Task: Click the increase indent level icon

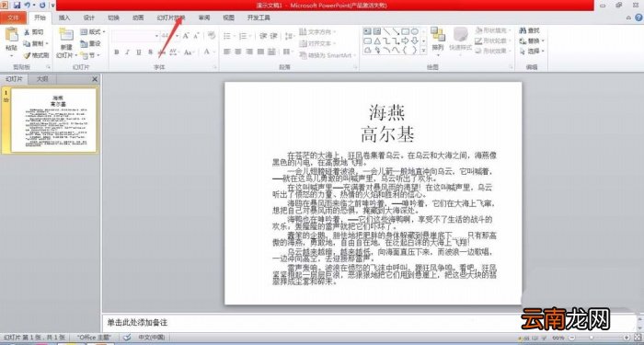Action: pos(274,36)
